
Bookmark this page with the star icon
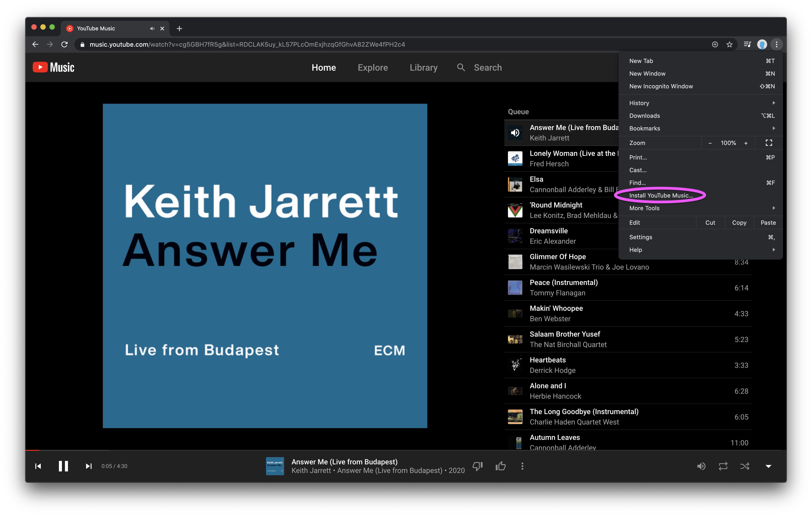[729, 44]
